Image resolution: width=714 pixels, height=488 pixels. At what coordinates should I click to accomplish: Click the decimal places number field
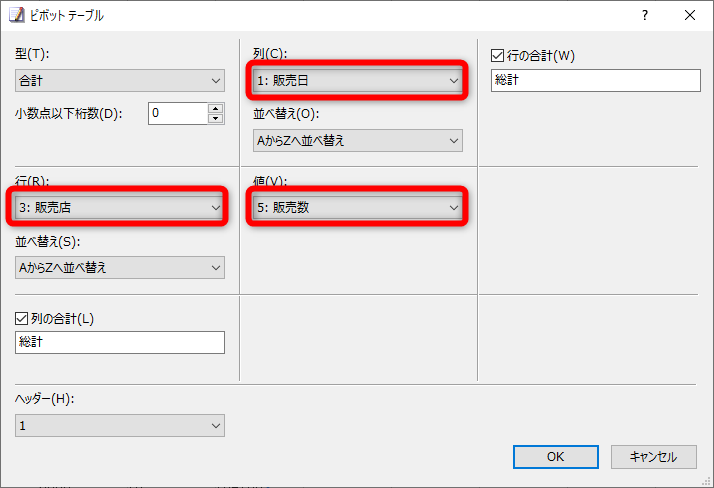pyautogui.click(x=177, y=113)
